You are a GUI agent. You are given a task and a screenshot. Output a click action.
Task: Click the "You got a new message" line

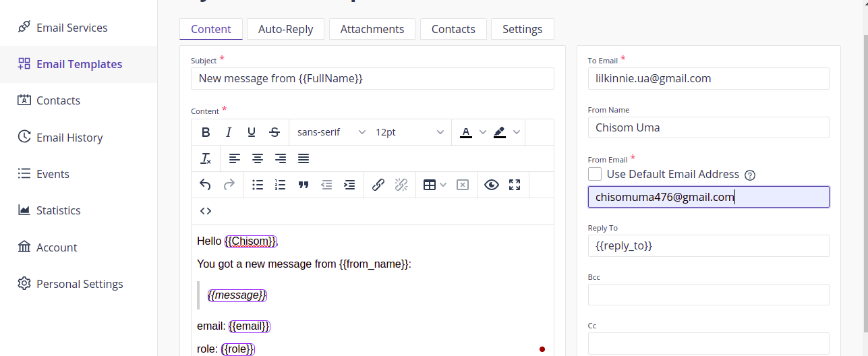pos(304,264)
